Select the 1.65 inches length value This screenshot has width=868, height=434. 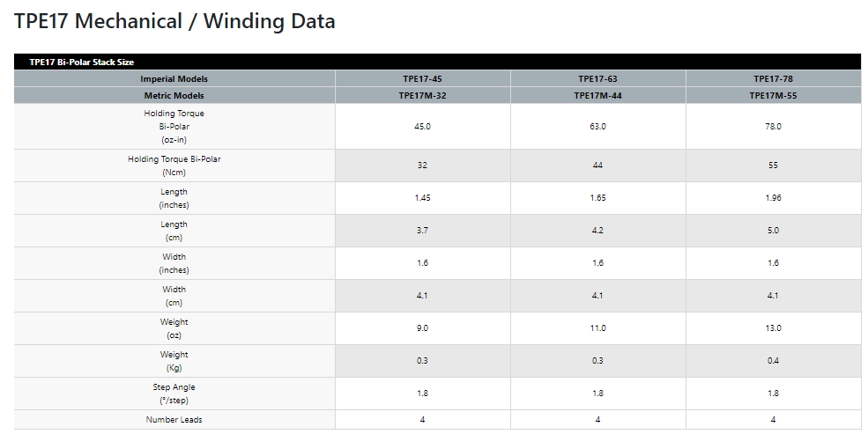(x=597, y=198)
